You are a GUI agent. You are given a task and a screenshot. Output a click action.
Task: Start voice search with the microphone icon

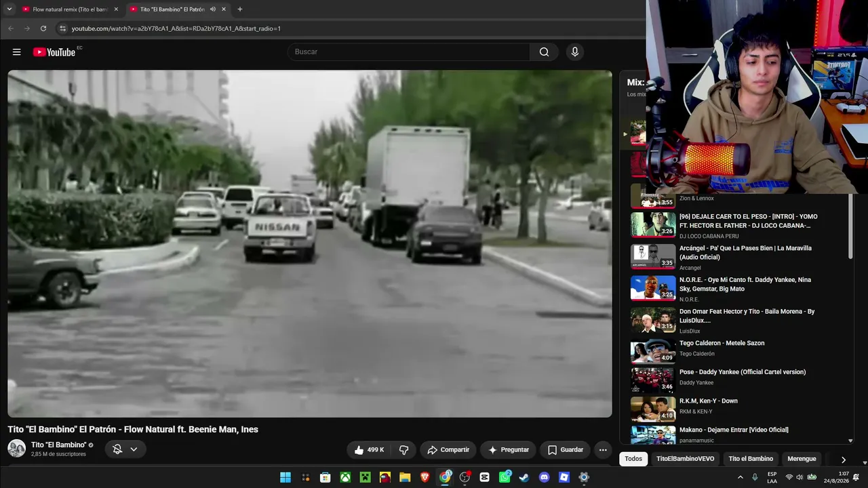(575, 52)
